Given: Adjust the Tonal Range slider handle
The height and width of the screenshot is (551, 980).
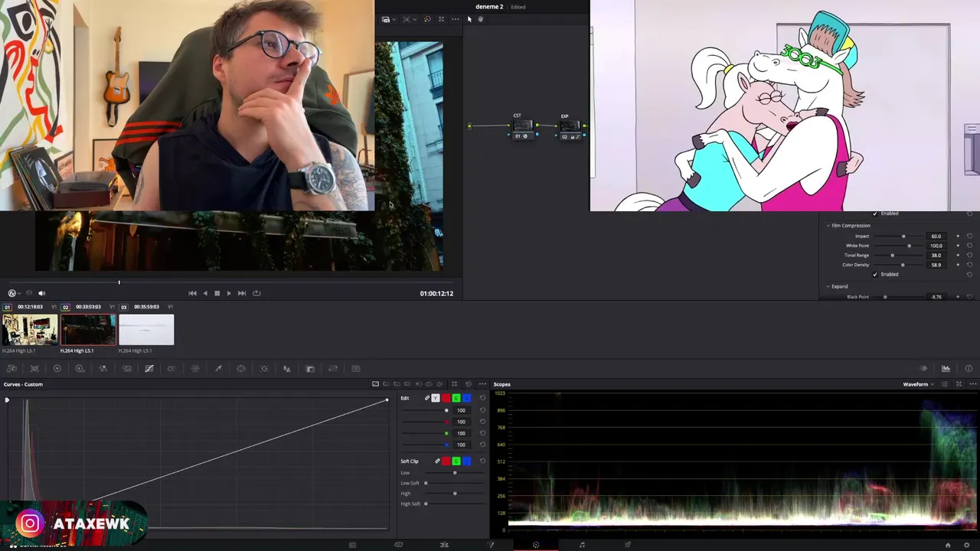Looking at the screenshot, I should click(x=893, y=255).
